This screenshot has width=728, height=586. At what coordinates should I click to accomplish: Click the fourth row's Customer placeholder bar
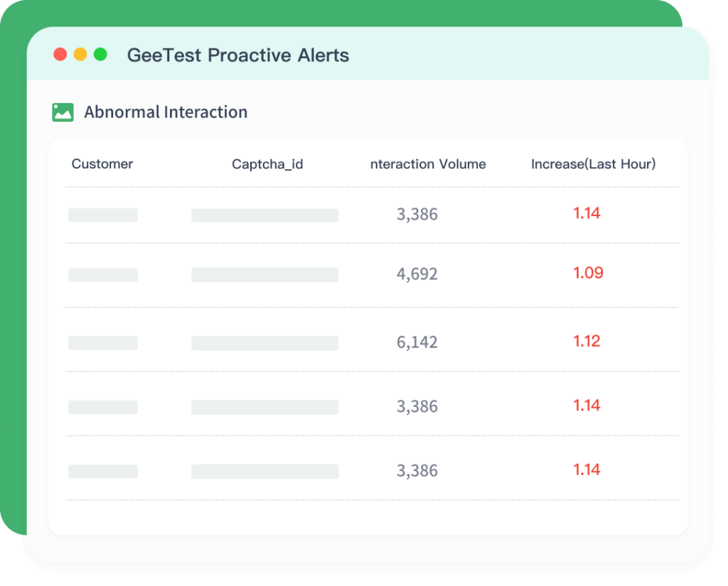tap(102, 407)
